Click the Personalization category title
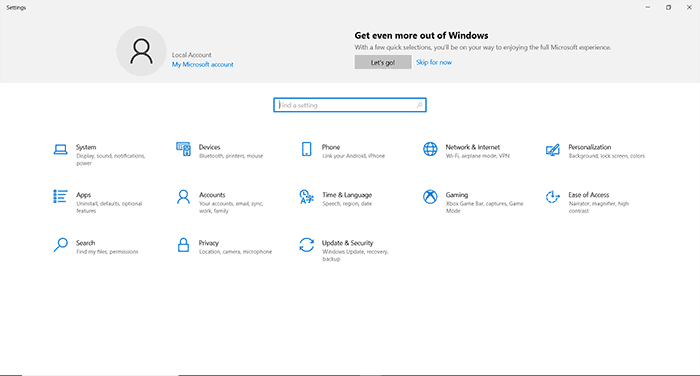The width and height of the screenshot is (700, 376). pos(590,147)
